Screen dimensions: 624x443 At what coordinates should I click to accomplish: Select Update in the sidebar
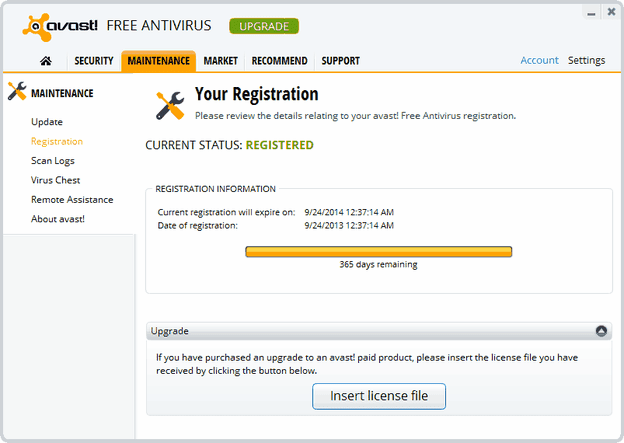point(47,122)
